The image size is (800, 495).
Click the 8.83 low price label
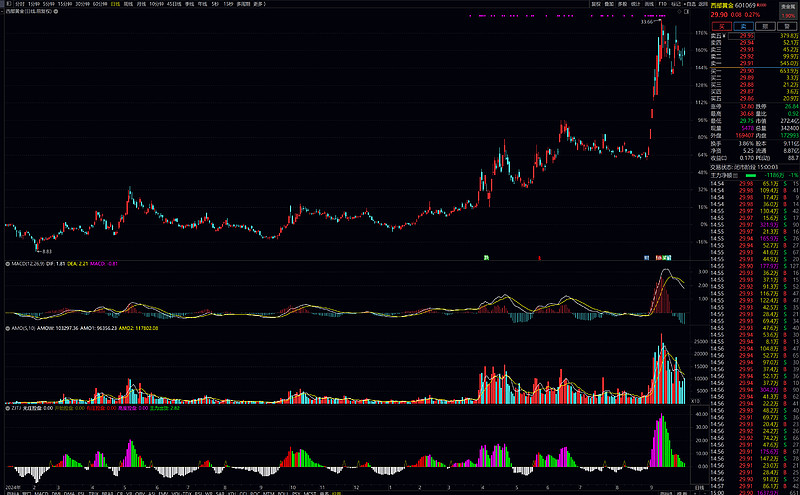tap(47, 252)
